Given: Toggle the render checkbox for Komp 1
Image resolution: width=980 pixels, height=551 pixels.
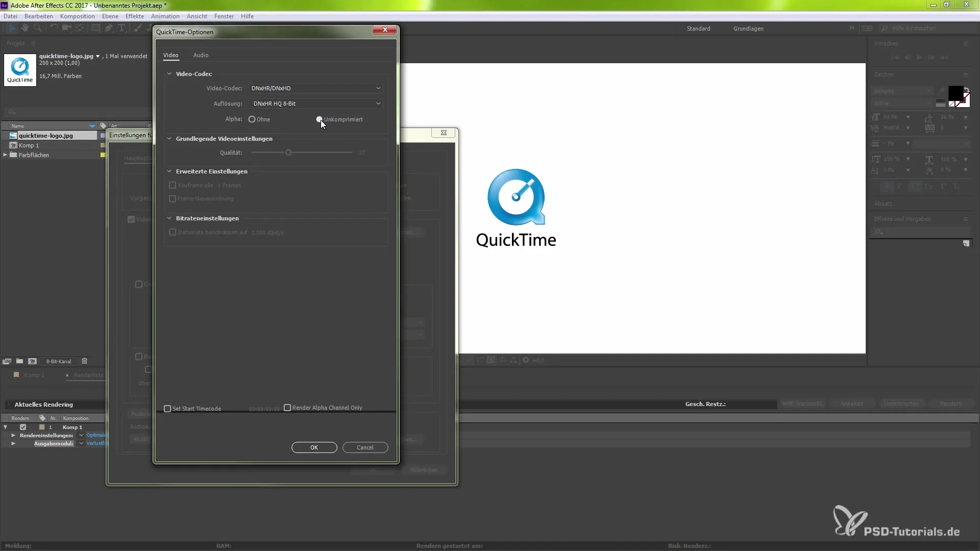Looking at the screenshot, I should 23,427.
